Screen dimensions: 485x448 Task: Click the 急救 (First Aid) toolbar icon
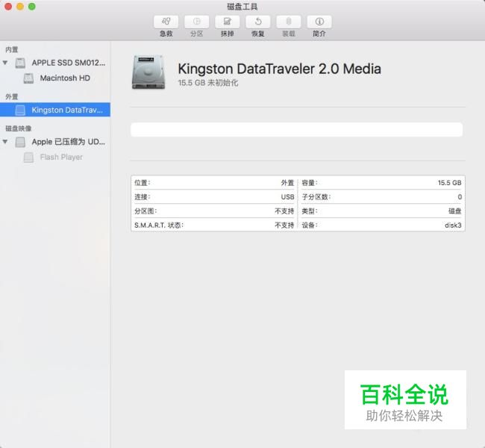pos(166,22)
